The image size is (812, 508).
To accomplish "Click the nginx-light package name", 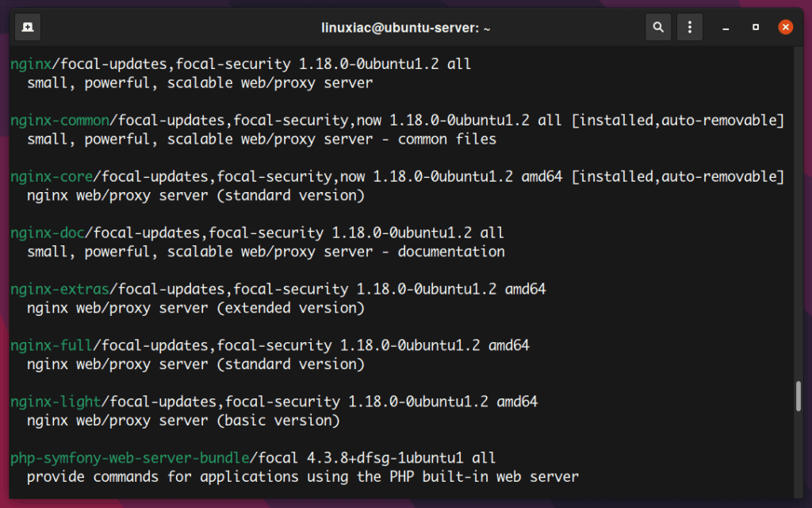I will pos(56,402).
